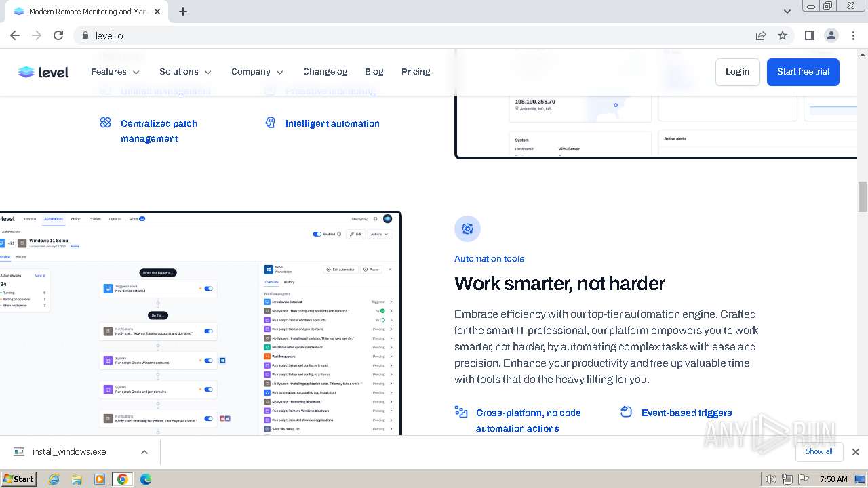Open the Pricing nav item
This screenshot has height=488, width=868.
click(x=416, y=72)
